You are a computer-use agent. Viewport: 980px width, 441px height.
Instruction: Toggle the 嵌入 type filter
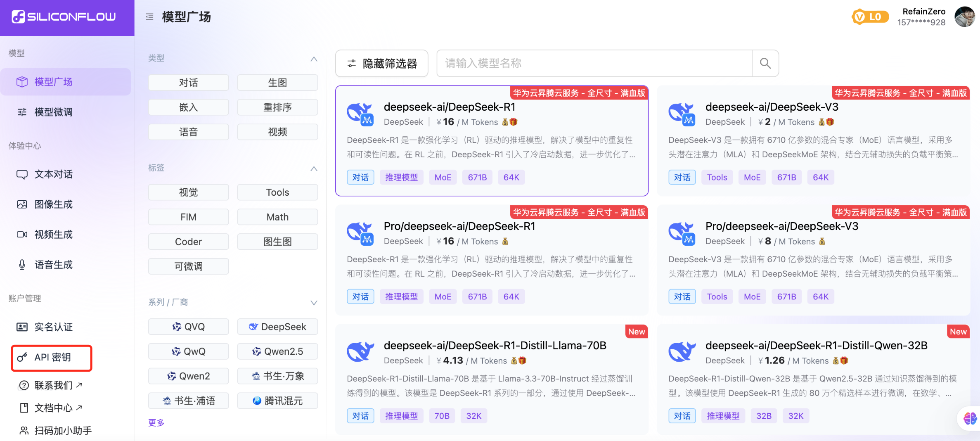point(188,107)
